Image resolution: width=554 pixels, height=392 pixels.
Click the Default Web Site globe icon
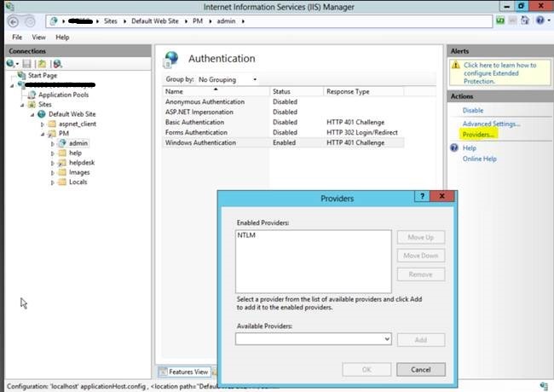(42, 114)
